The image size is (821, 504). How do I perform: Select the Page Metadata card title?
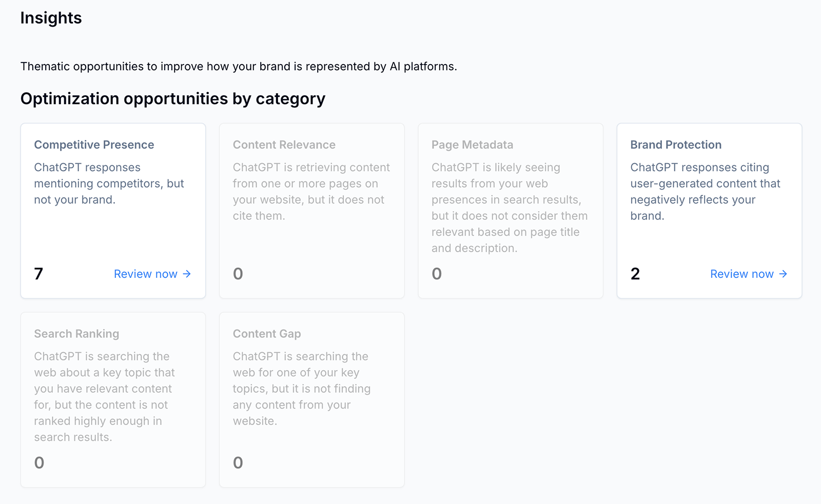pos(472,145)
